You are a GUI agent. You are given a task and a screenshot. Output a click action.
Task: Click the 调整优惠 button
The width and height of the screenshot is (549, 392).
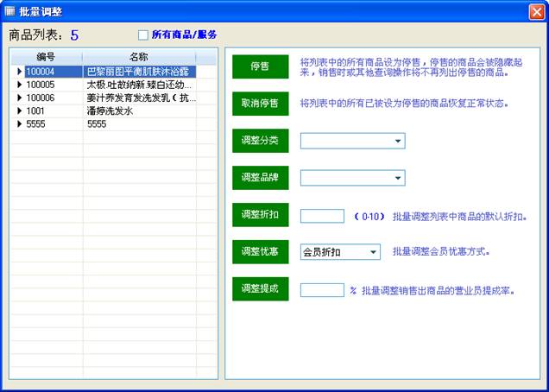coord(260,252)
